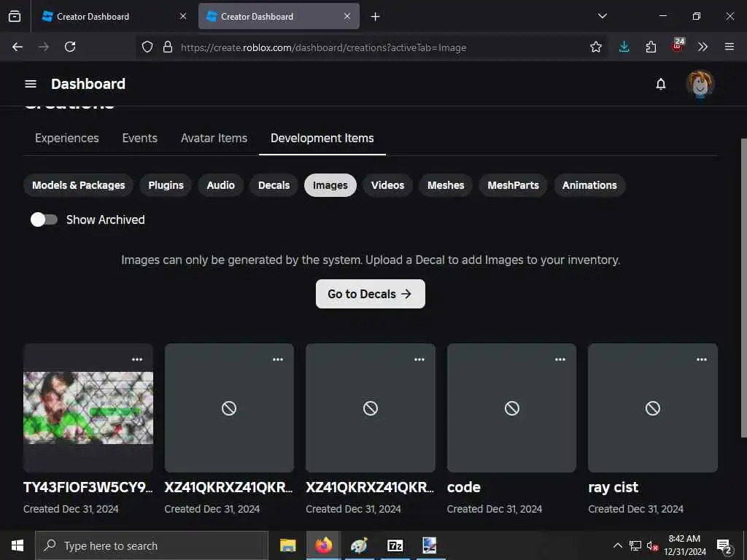The image size is (747, 560).
Task: Show Animations assets
Action: click(589, 185)
